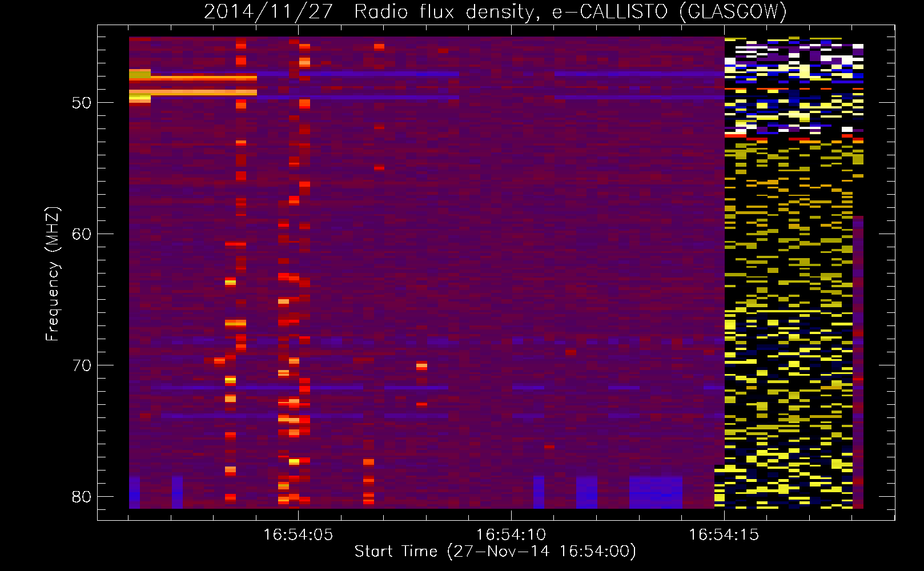Image resolution: width=924 pixels, height=571 pixels.
Task: Click the 80 frequency tick label
Action: click(82, 497)
